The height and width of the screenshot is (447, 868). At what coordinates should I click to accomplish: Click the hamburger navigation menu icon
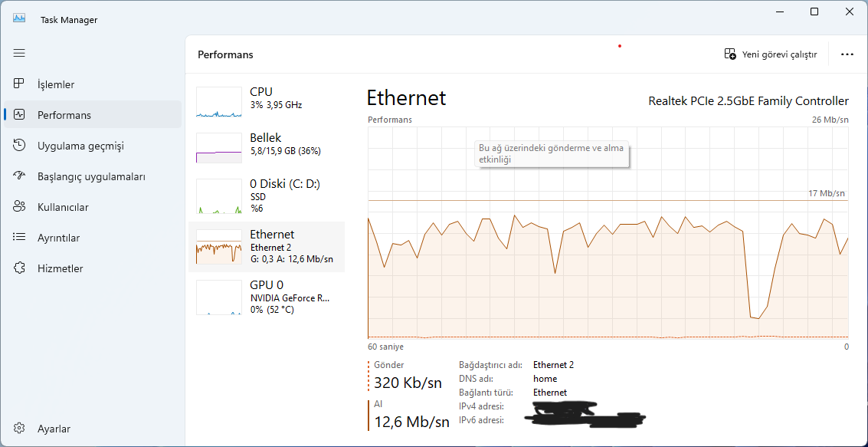(x=19, y=53)
